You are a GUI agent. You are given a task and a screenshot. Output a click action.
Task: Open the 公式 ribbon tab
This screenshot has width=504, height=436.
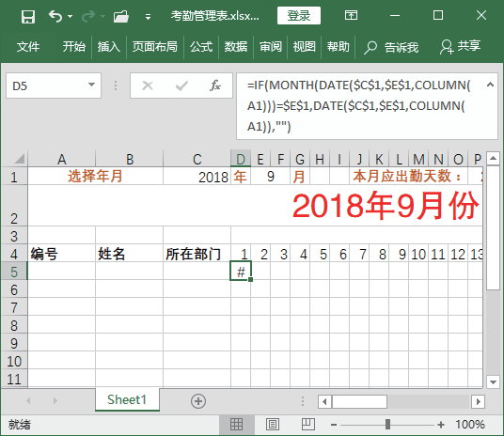[201, 47]
